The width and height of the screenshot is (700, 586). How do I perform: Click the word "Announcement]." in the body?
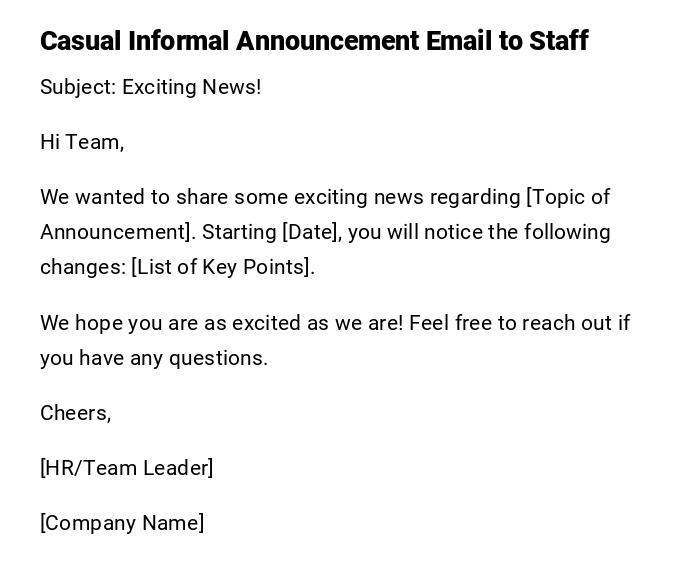click(118, 232)
